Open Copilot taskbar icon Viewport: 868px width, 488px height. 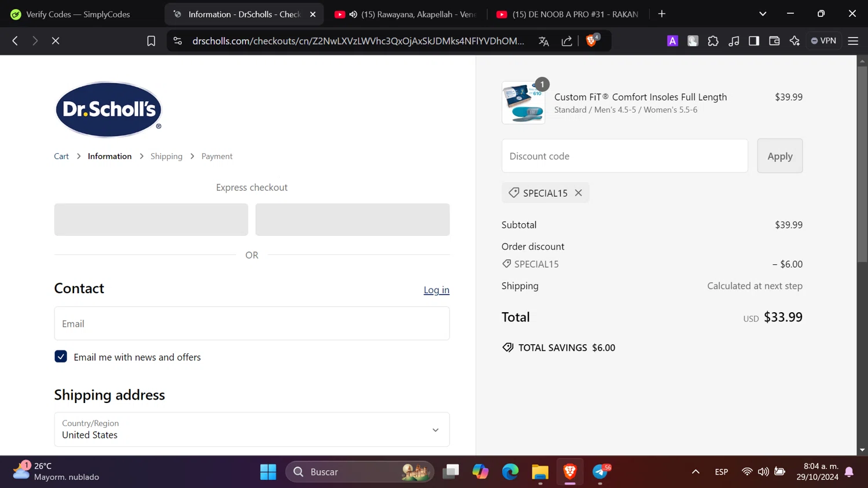pos(480,472)
